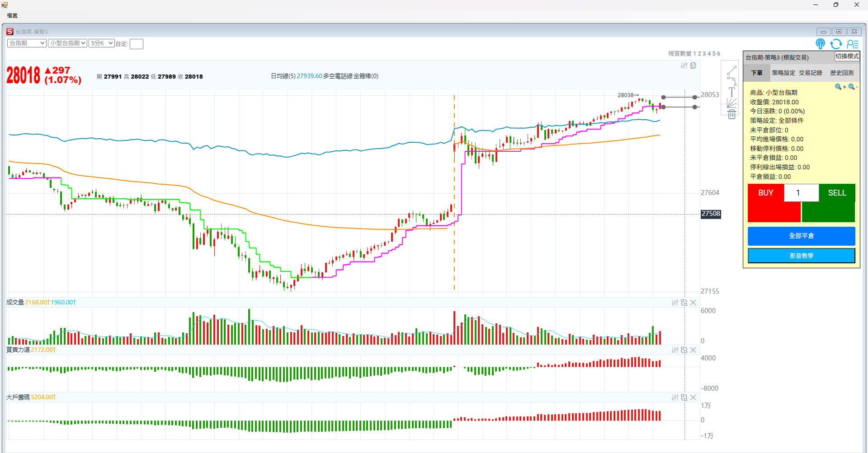Image resolution: width=868 pixels, height=453 pixels.
Task: Open the user list icon
Action: 853,44
